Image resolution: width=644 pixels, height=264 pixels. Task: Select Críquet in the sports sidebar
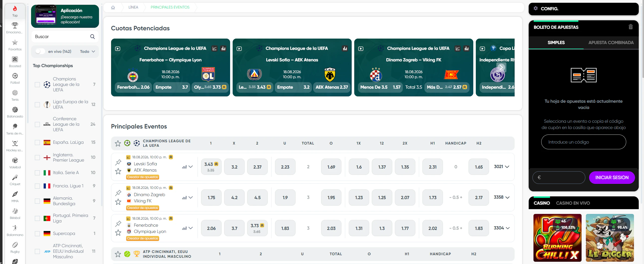[x=15, y=177]
